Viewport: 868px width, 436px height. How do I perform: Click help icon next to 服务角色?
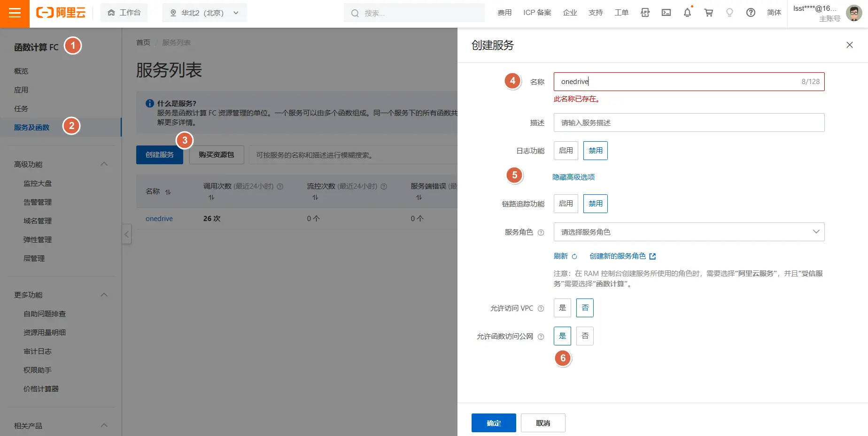coord(541,232)
